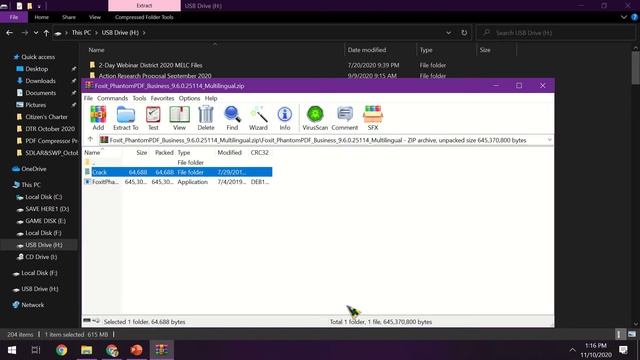Switch to Explorer Home ribbon tab
Screen dimensions: 640x360
[x=42, y=17]
